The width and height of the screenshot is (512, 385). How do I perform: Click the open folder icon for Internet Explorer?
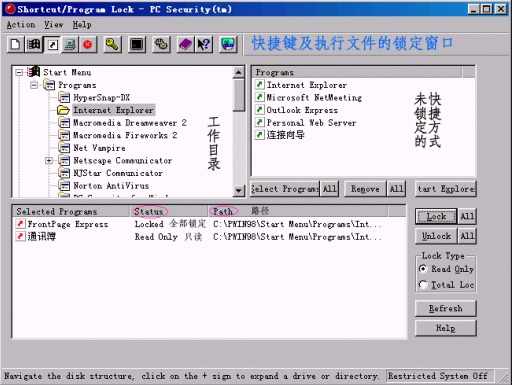(63, 110)
